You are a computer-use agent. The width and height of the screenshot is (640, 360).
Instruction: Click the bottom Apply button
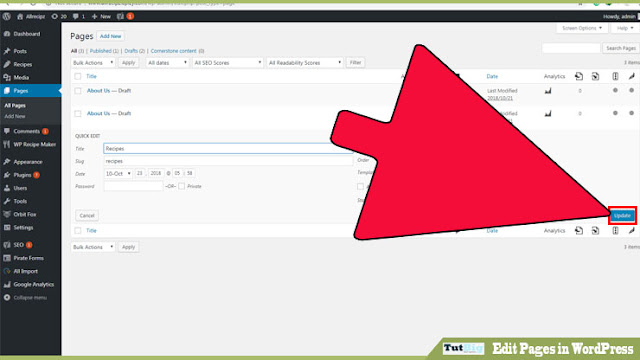(x=128, y=247)
